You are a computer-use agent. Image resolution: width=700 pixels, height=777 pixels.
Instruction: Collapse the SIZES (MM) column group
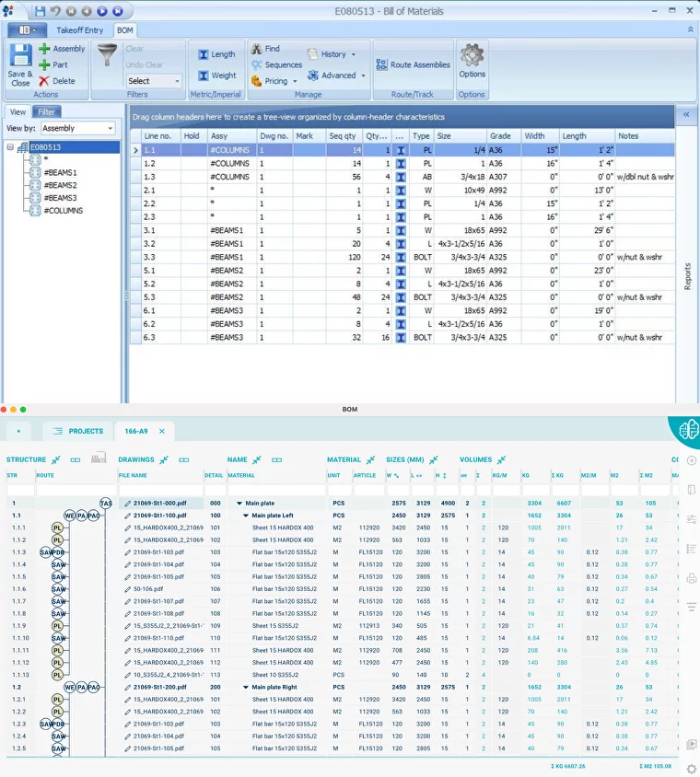coord(434,460)
